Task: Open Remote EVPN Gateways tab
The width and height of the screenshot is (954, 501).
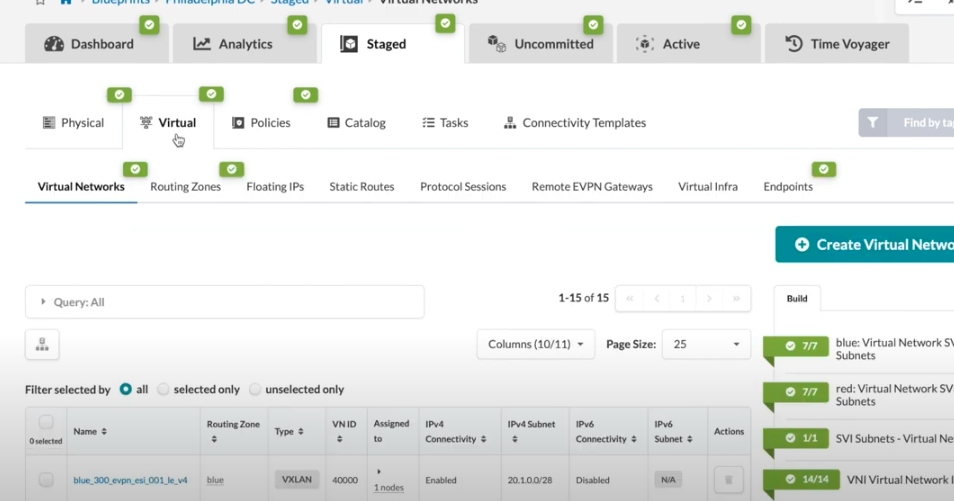Action: pos(592,187)
